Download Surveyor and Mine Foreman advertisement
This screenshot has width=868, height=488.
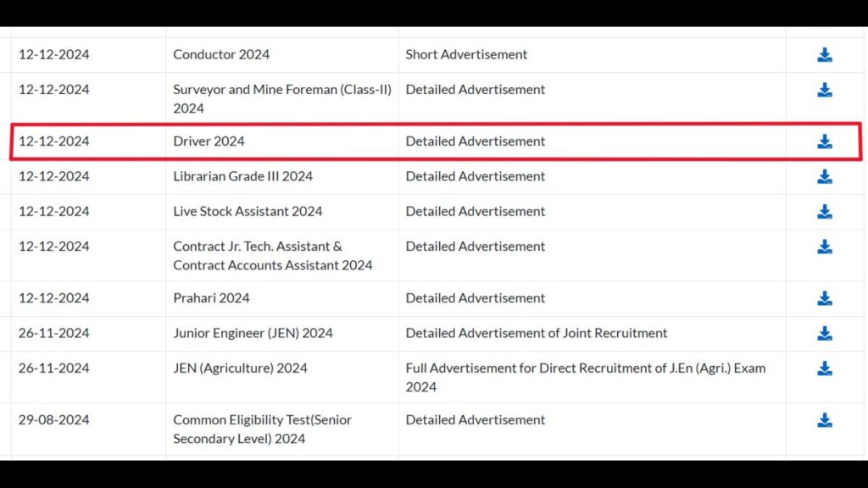[824, 90]
